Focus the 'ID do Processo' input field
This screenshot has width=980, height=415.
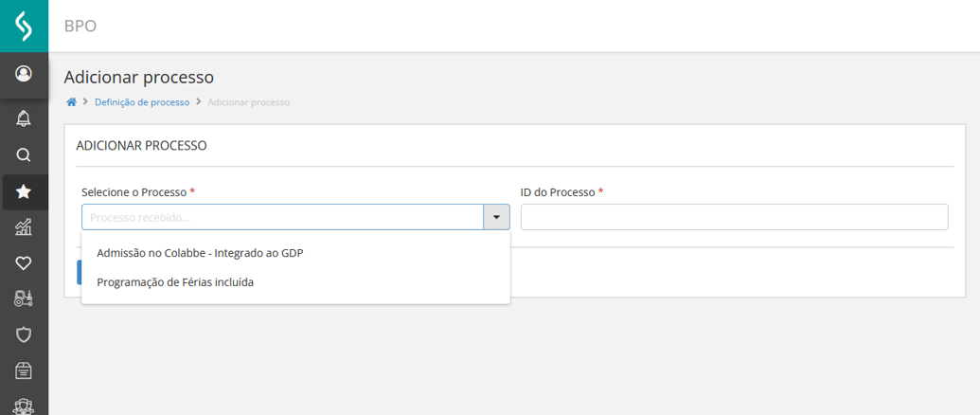pos(734,217)
